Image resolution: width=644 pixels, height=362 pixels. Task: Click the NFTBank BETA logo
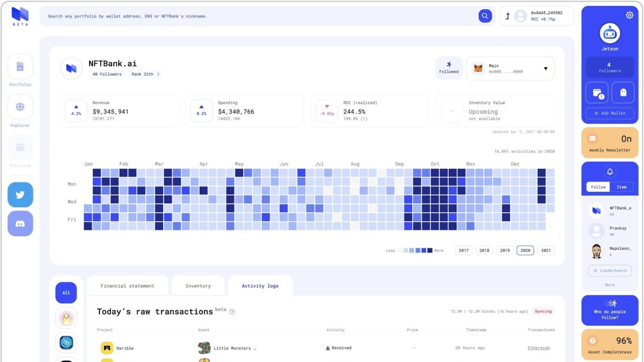point(20,17)
